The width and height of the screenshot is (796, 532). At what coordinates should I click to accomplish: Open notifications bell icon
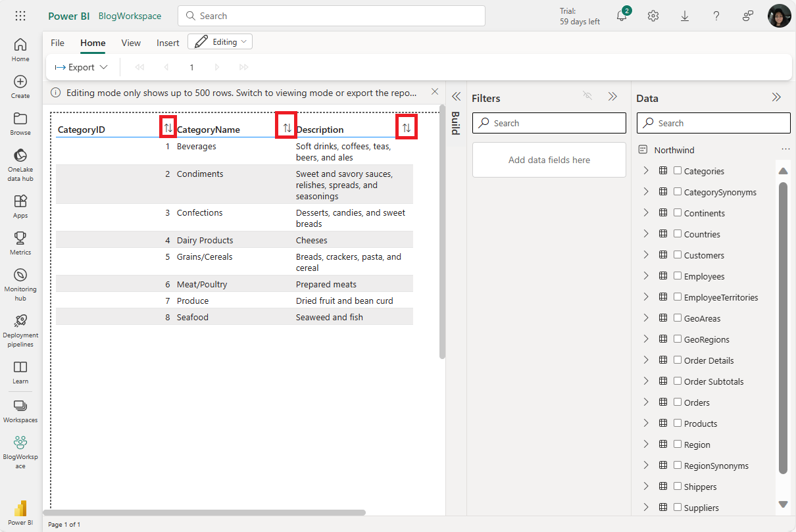[622, 16]
